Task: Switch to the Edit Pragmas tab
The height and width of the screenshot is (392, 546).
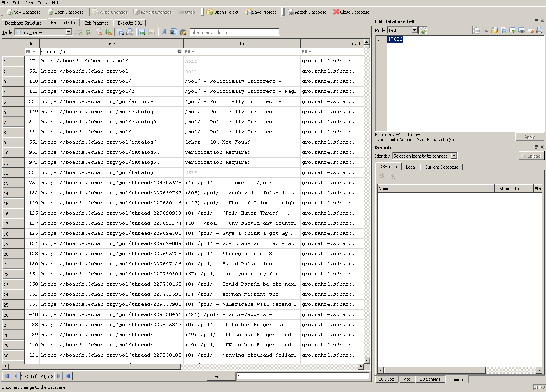Action: [x=96, y=23]
